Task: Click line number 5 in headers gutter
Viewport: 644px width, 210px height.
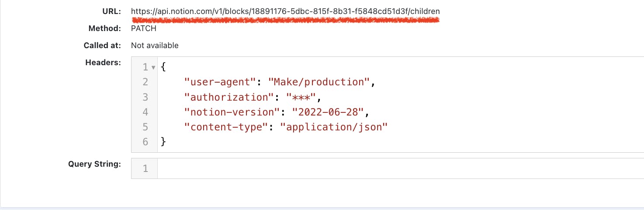Action: pos(145,127)
